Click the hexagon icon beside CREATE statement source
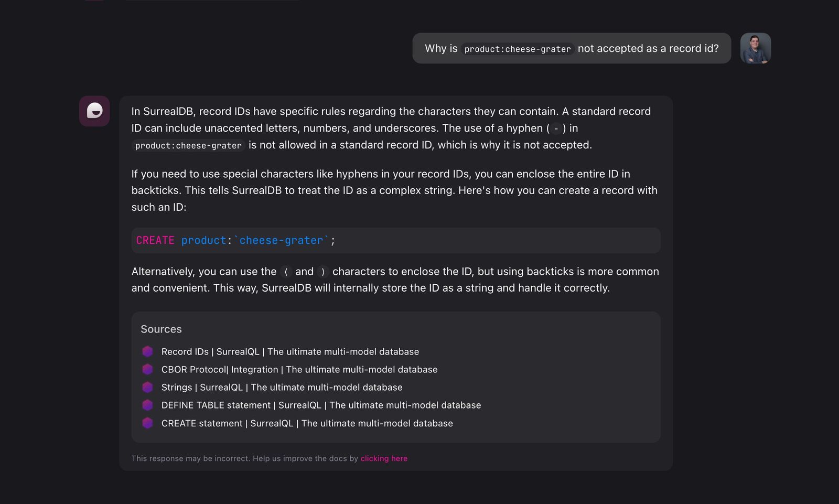The width and height of the screenshot is (839, 504). [147, 423]
